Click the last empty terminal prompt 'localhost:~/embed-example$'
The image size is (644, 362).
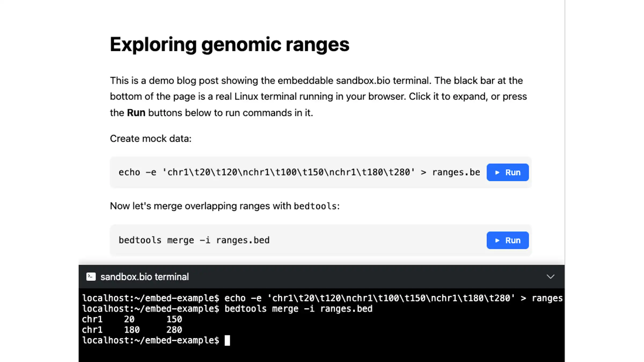click(151, 341)
